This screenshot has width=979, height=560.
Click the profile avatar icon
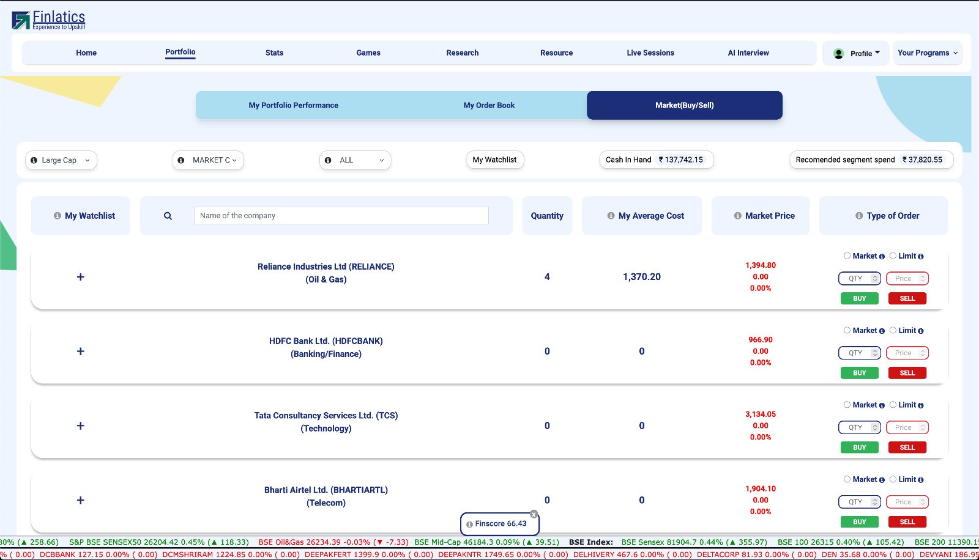pyautogui.click(x=839, y=54)
